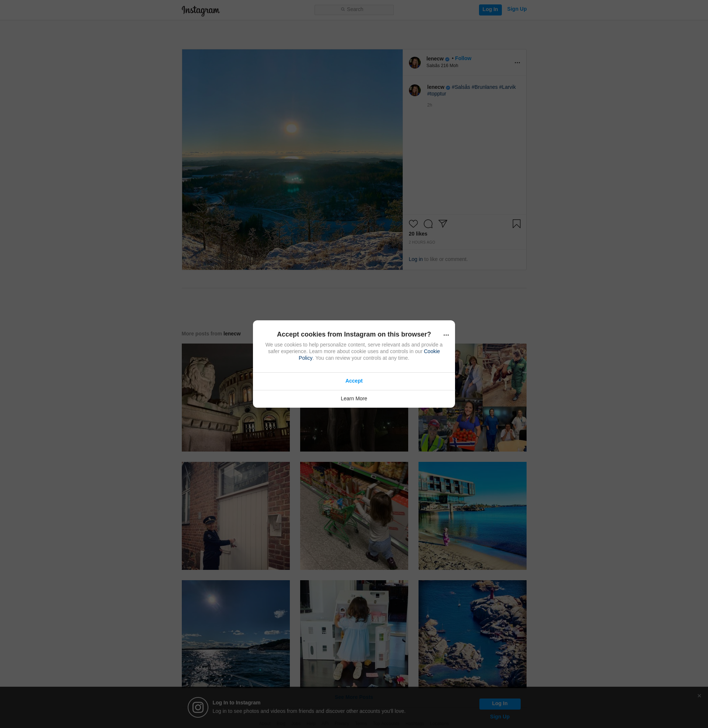The width and height of the screenshot is (708, 728).
Task: Click the Instagram logo
Action: [x=201, y=10]
